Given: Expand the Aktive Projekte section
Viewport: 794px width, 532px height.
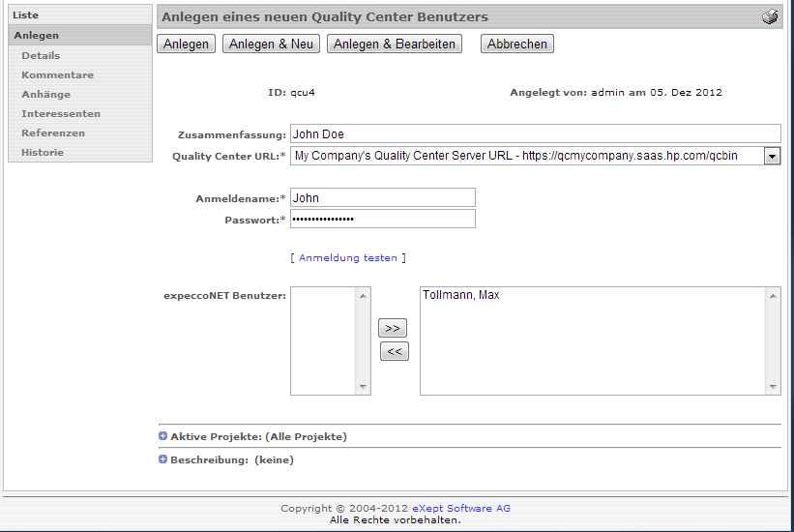Looking at the screenshot, I should (x=162, y=437).
